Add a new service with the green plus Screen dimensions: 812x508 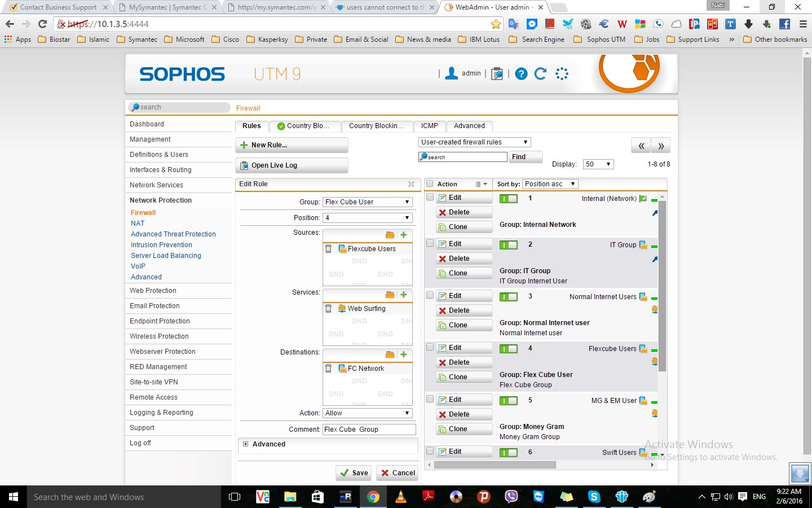click(404, 295)
